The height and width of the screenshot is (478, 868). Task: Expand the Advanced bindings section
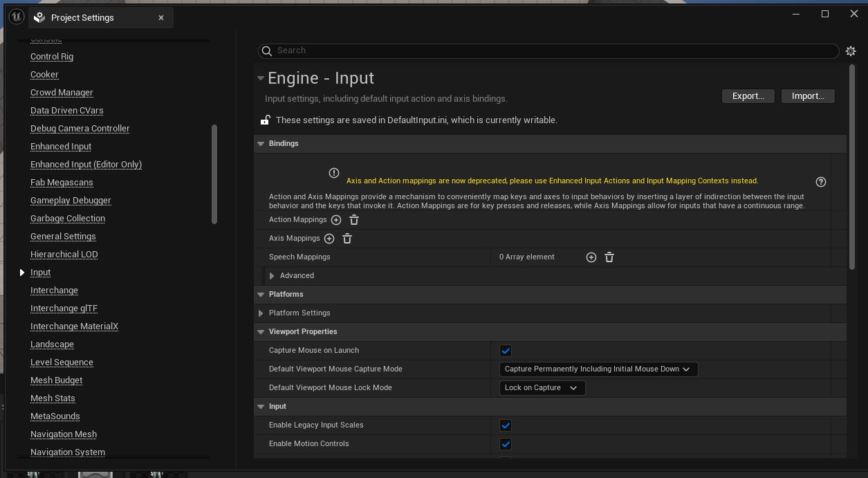click(x=272, y=276)
